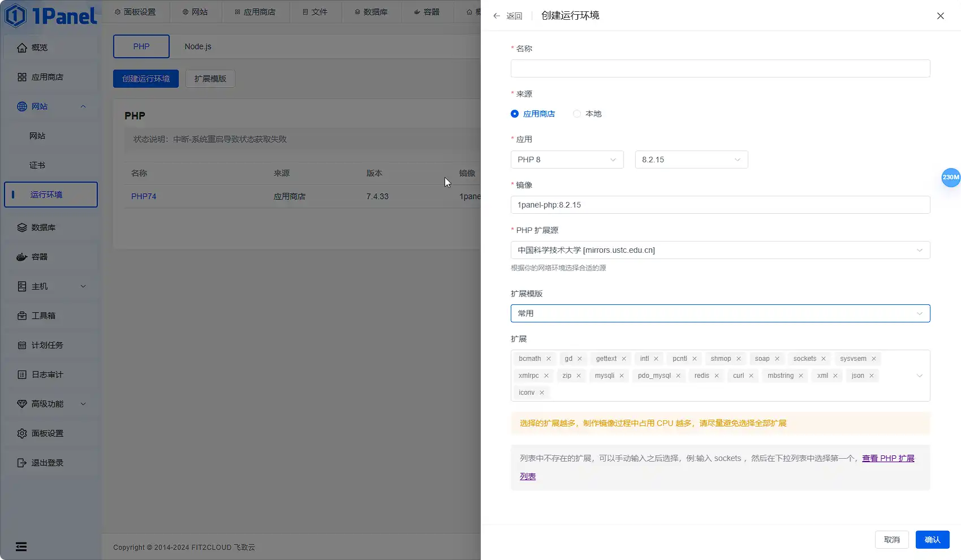This screenshot has height=560, width=961.
Task: Collapse sidebar using bottom menu icon
Action: coord(21,546)
